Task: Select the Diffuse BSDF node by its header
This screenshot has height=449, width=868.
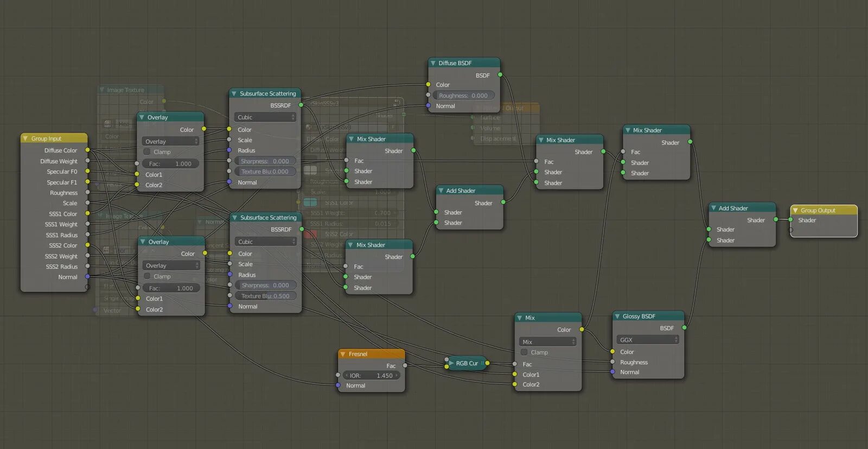Action: click(464, 63)
